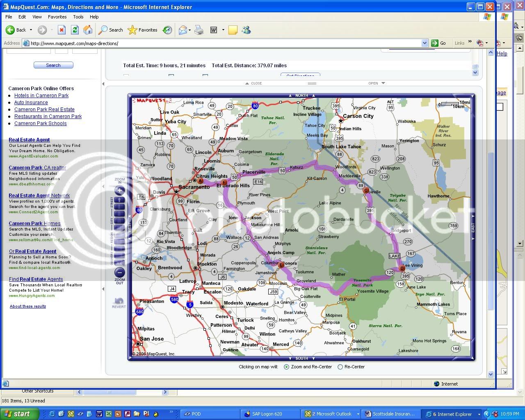
Task: Pan the map South
Action: click(301, 358)
